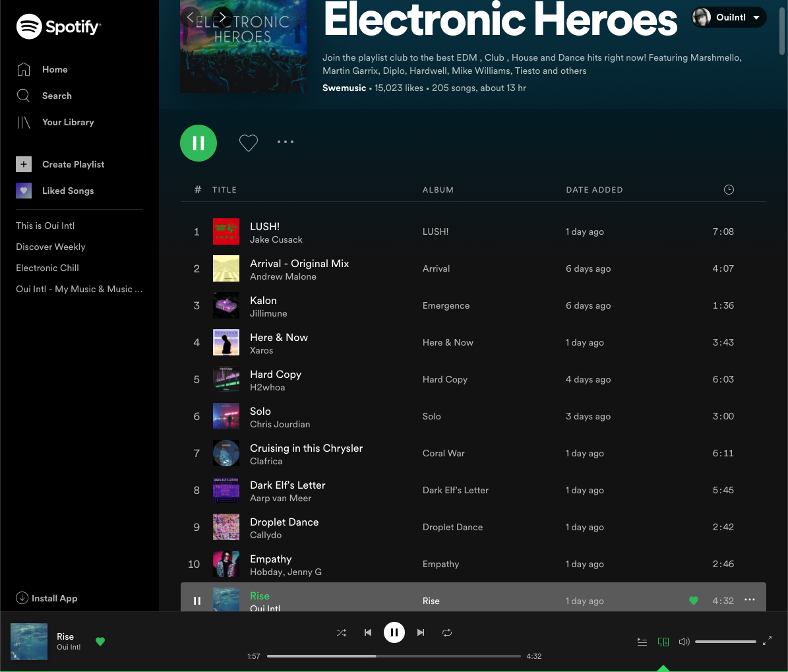
Task: Open Electronic Chill playlist
Action: click(47, 268)
